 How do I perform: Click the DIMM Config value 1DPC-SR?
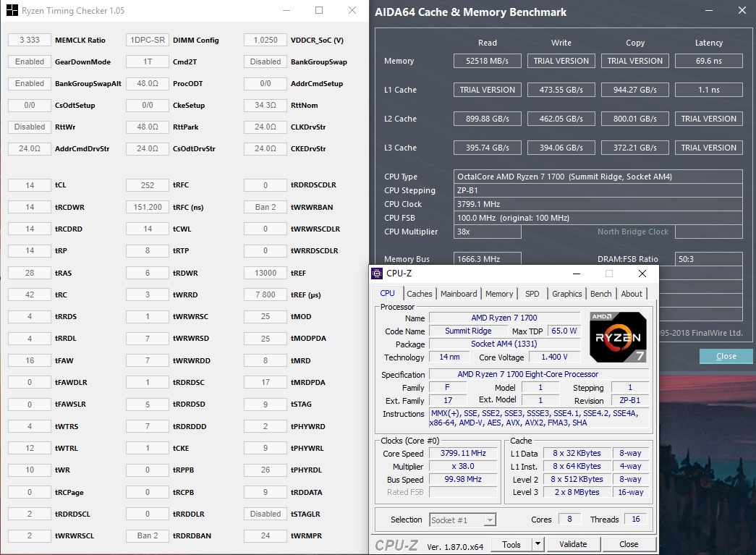click(148, 40)
